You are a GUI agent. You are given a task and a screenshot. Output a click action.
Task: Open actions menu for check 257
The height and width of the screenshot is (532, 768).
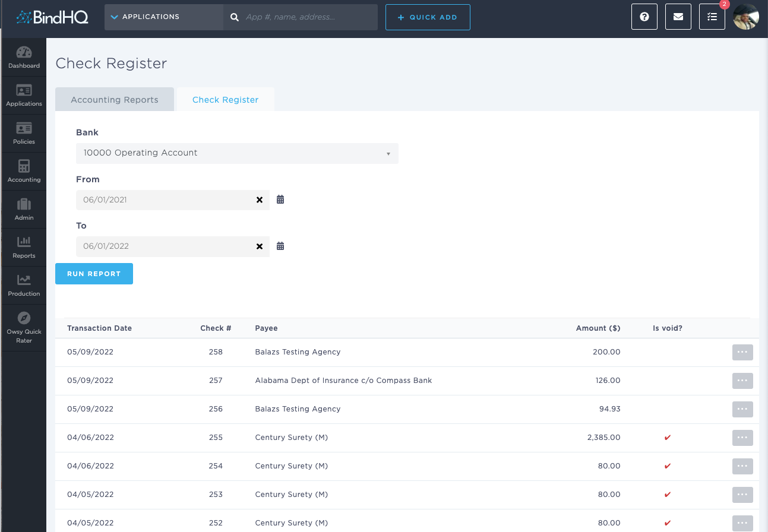tap(742, 381)
